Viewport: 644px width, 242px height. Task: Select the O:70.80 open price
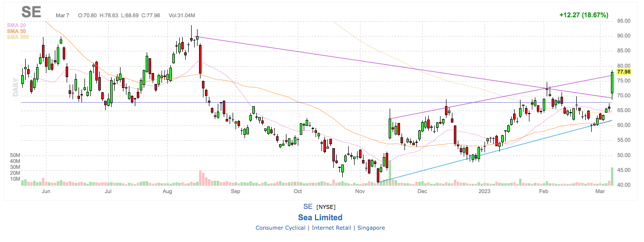coord(88,15)
